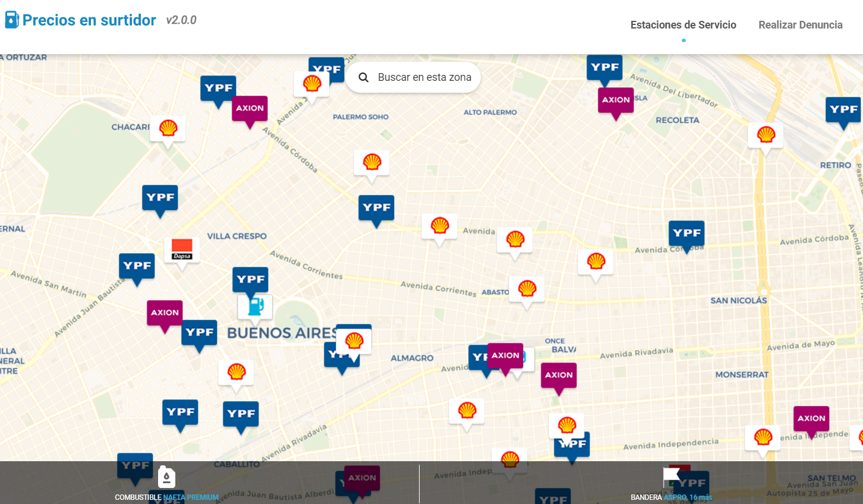Click the magnifier icon in the search button
Screen dimensions: 863x504
click(x=364, y=77)
